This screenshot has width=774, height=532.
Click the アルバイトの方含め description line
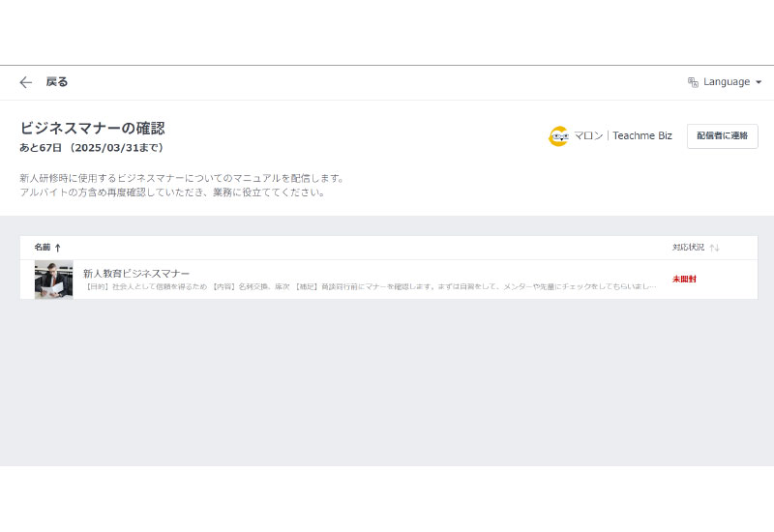pos(172,192)
